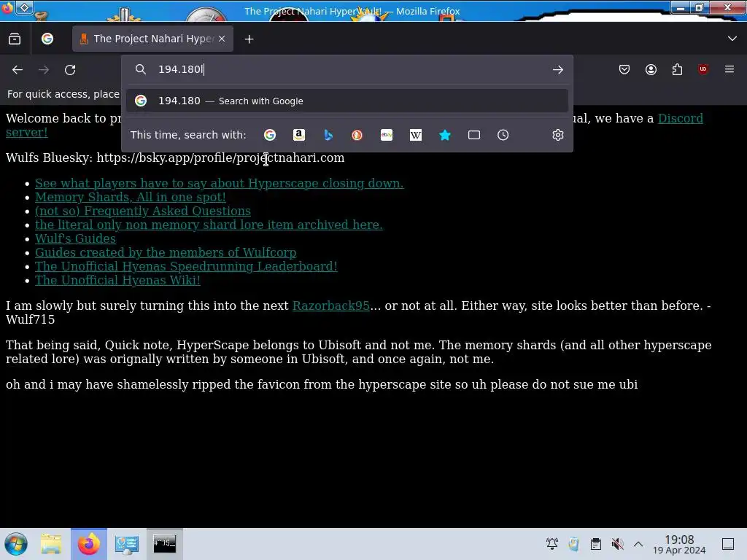Toggle muted volume tray icon

[x=617, y=544]
